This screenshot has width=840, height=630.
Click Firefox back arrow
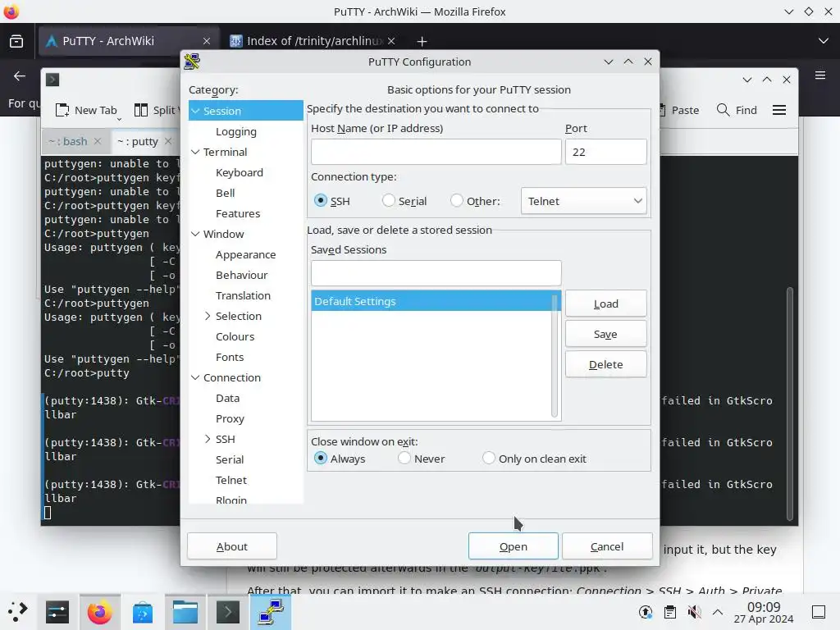[20, 75]
